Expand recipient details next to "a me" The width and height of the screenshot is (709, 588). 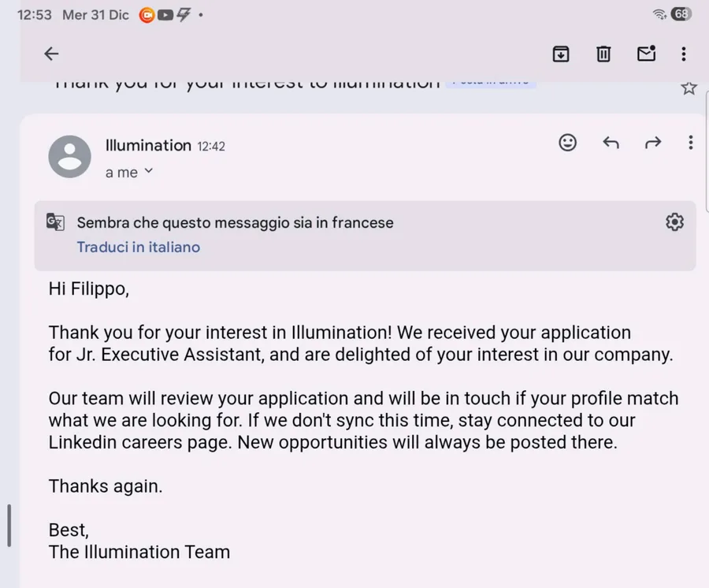click(149, 171)
